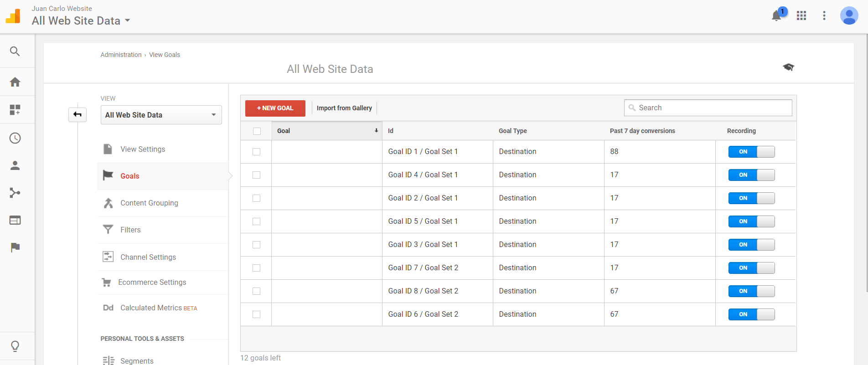Viewport: 868px width, 365px height.
Task: Click the Home icon in sidebar
Action: (x=15, y=82)
